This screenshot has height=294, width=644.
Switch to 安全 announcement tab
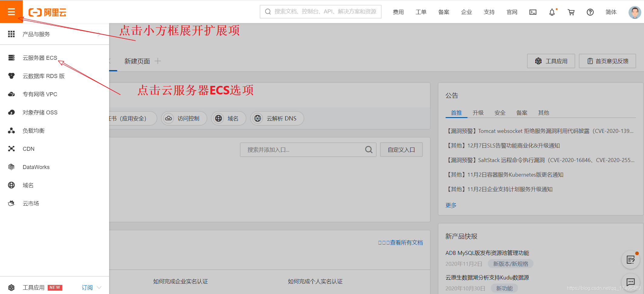coord(500,113)
